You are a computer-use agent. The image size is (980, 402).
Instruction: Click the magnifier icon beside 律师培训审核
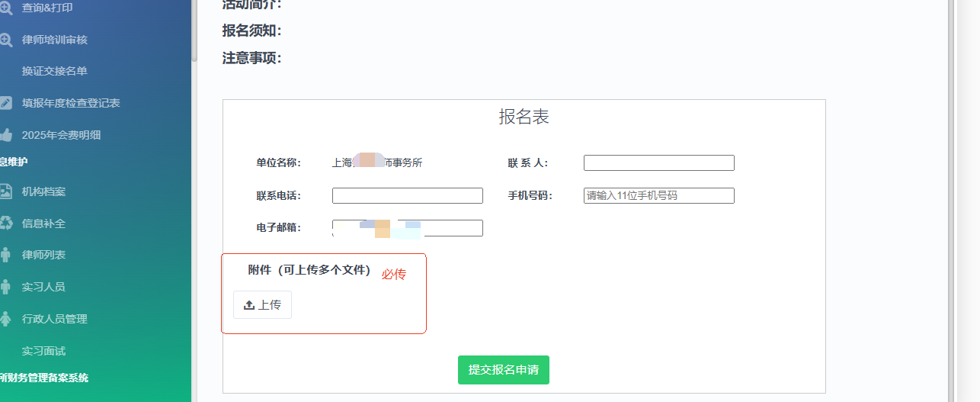[5, 40]
